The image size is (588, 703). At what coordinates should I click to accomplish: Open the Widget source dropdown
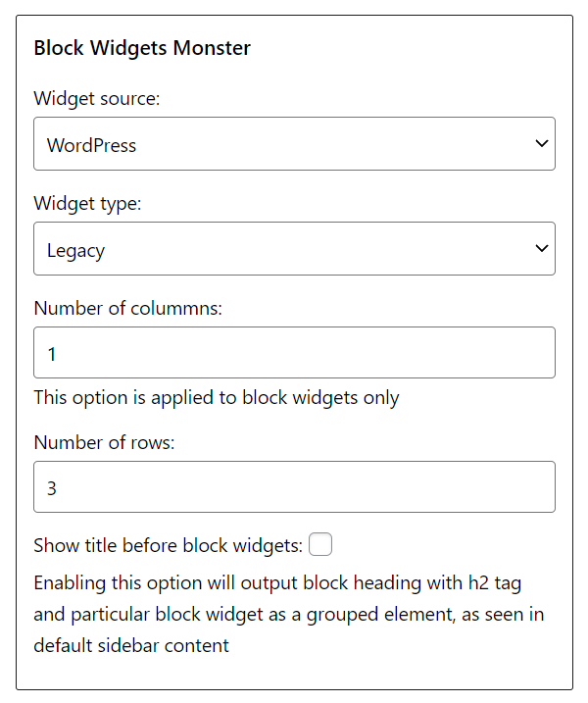294,144
